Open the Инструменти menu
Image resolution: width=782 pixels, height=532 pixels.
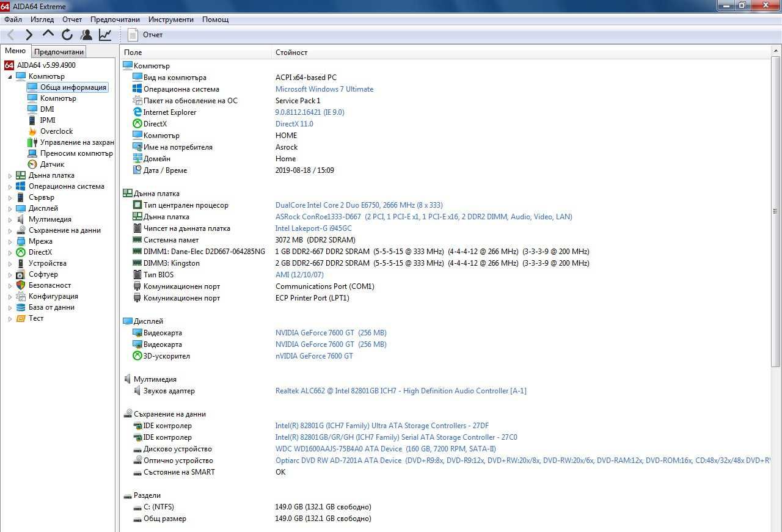pyautogui.click(x=170, y=20)
